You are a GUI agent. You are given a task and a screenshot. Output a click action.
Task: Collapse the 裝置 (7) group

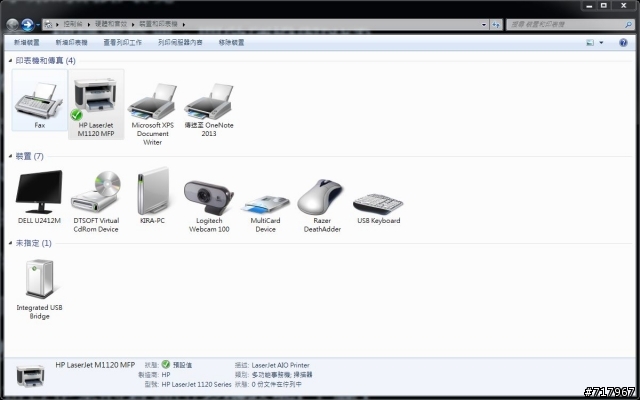click(11, 156)
